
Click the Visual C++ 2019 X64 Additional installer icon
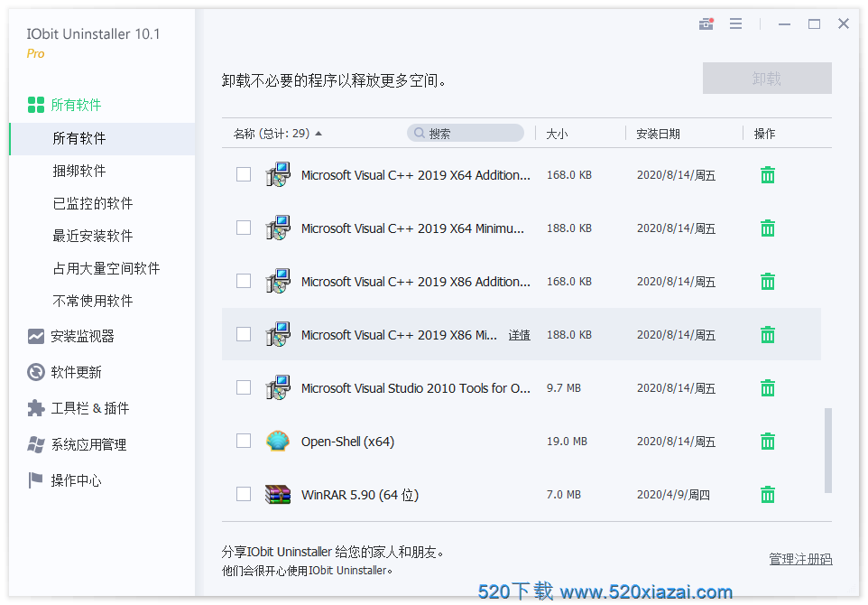278,174
